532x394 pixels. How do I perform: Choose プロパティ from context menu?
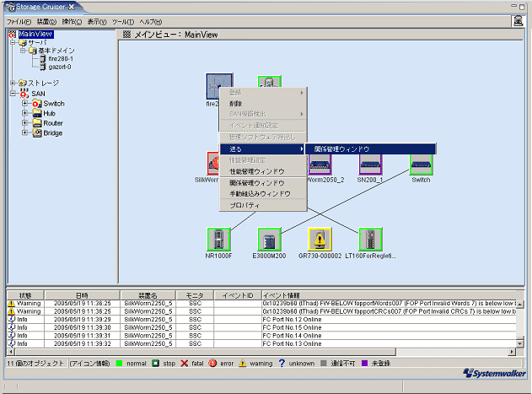pos(263,206)
